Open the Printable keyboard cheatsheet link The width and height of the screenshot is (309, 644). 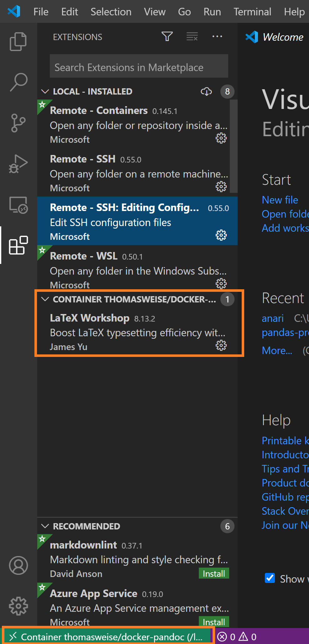point(286,440)
